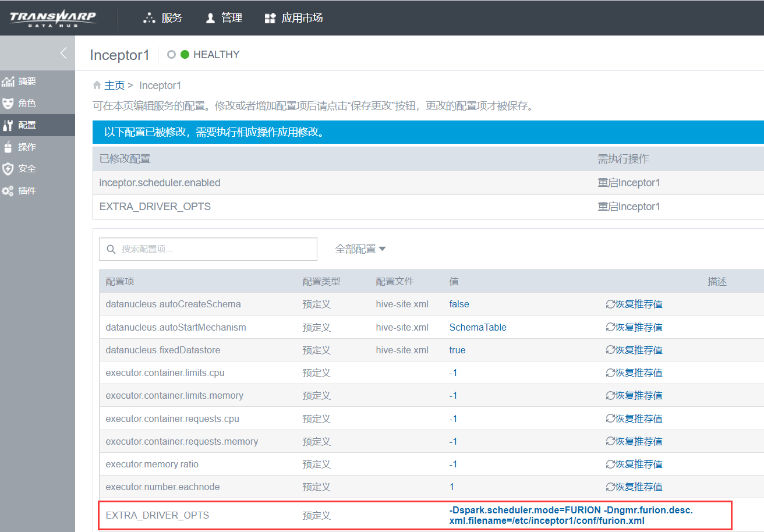Edit the value false of autoCreateSchema

pyautogui.click(x=459, y=304)
